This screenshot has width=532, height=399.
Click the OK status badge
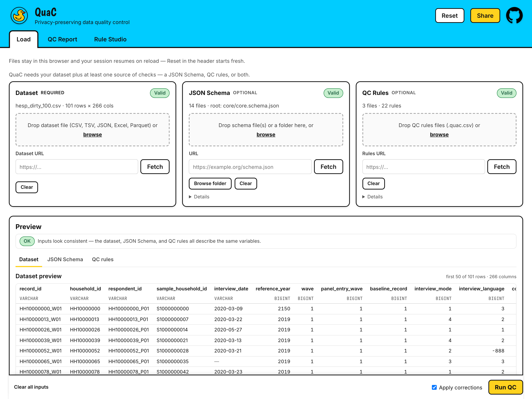coord(27,241)
